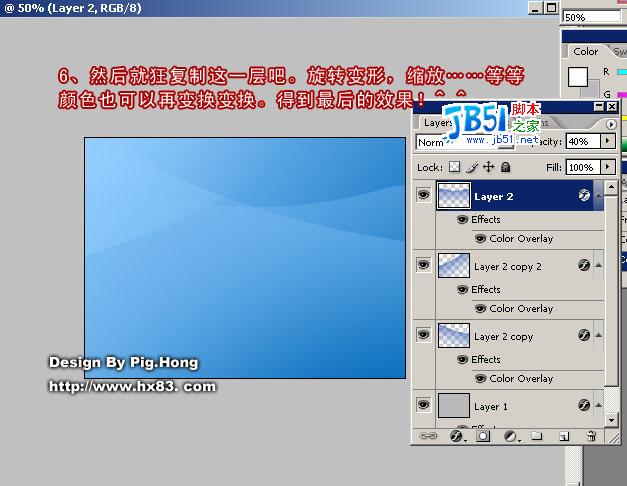Click the create new layer icon
This screenshot has width=627, height=486.
point(564,436)
